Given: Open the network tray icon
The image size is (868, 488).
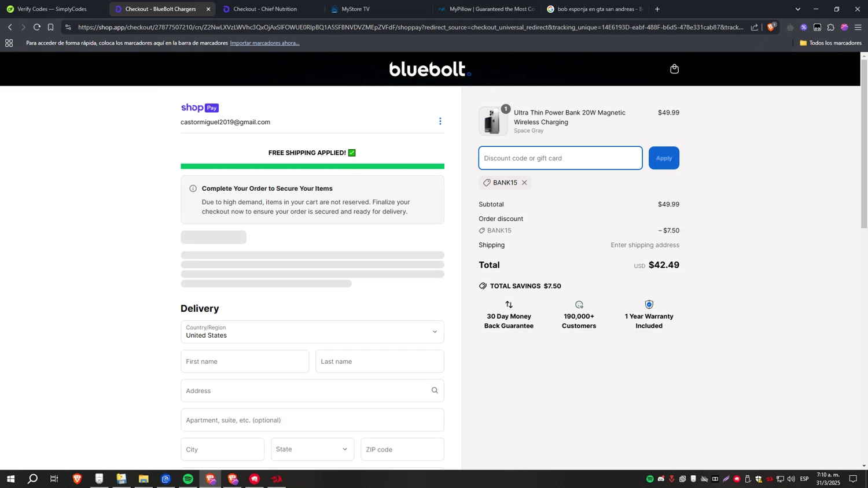Looking at the screenshot, I should tap(780, 479).
